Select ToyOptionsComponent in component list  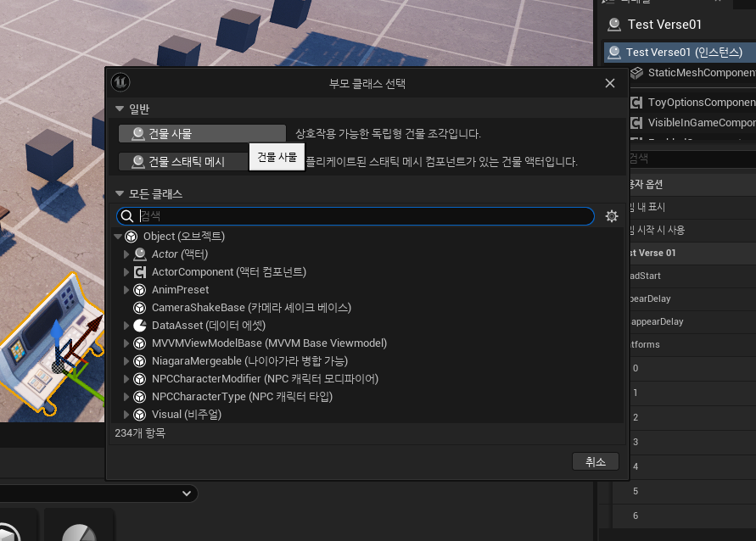coord(693,102)
